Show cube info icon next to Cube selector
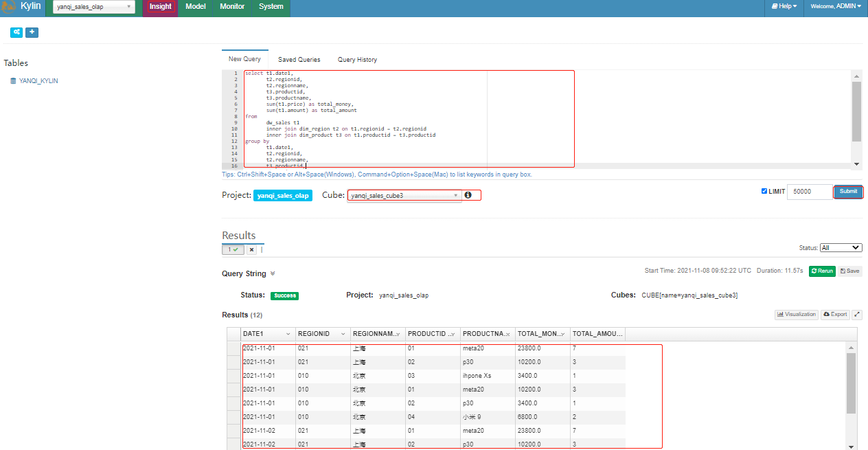 click(x=468, y=195)
